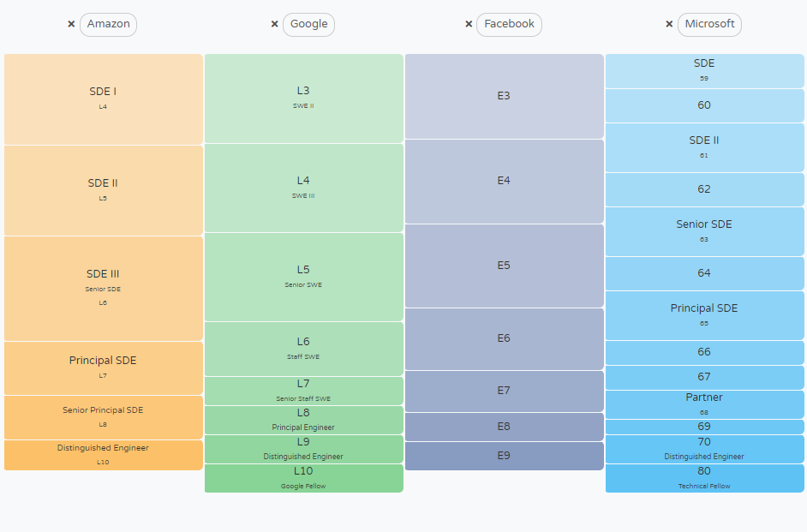Open Amazon Principal SDE L7 block
The width and height of the screenshot is (807, 532).
pyautogui.click(x=103, y=368)
